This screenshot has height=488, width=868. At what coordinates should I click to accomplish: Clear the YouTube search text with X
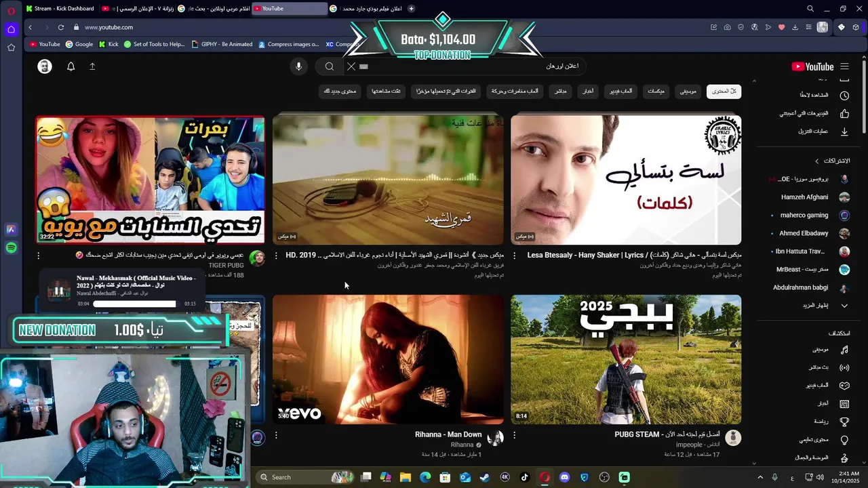[x=351, y=66]
